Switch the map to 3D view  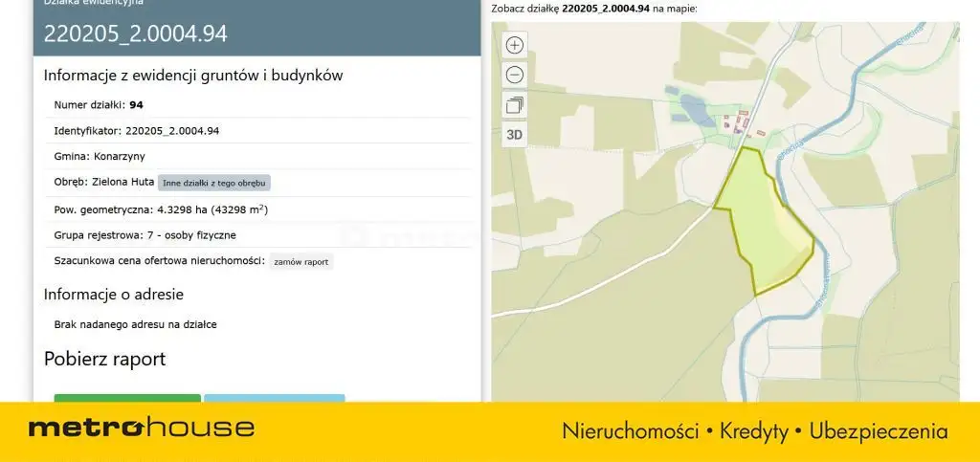click(515, 135)
